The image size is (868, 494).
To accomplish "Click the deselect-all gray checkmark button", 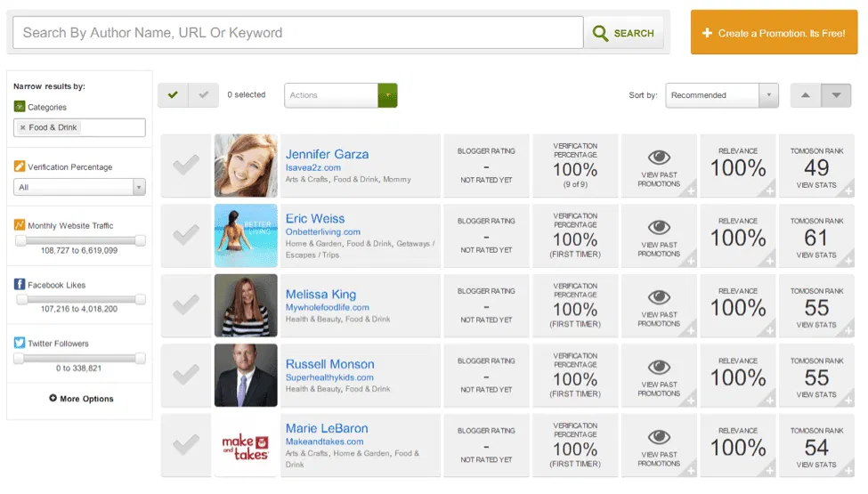I will 204,95.
